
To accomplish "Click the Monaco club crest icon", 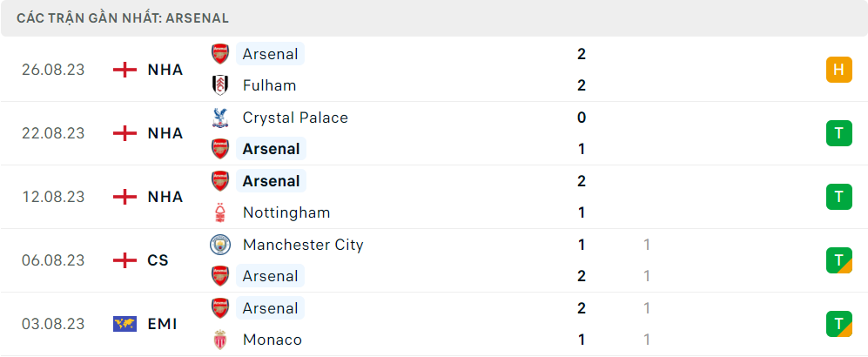I will point(219,340).
